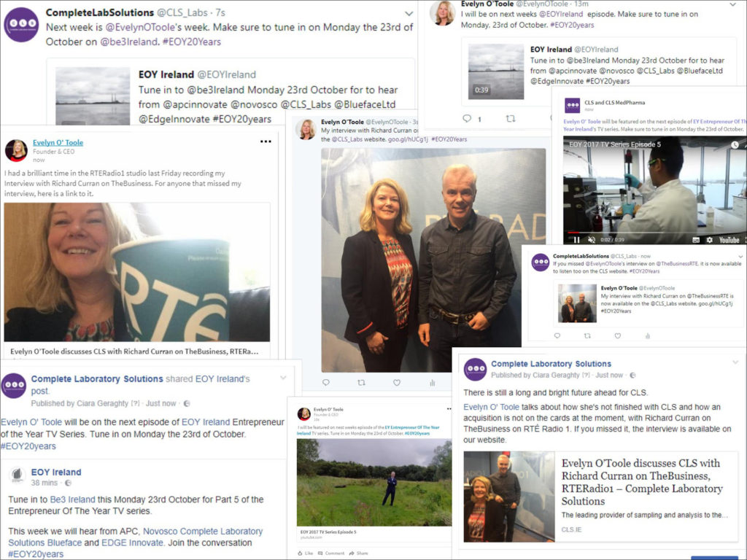The height and width of the screenshot is (560, 747).
Task: Open video settings gear icon
Action: (709, 240)
